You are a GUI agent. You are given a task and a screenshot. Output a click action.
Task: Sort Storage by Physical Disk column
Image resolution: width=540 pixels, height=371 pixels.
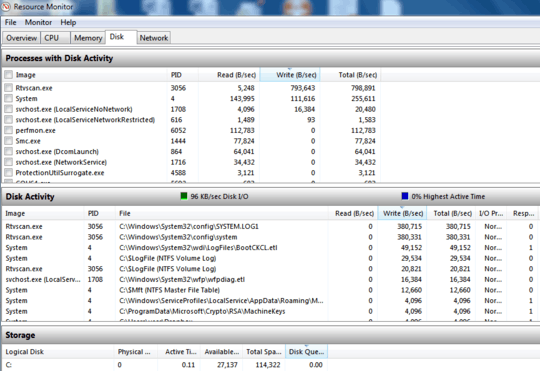pos(136,352)
